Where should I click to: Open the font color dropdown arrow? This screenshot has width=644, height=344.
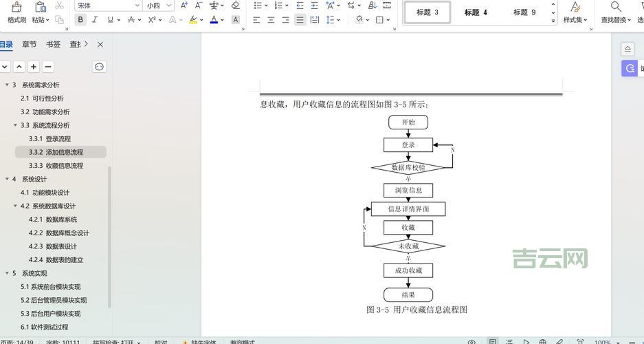pos(222,20)
